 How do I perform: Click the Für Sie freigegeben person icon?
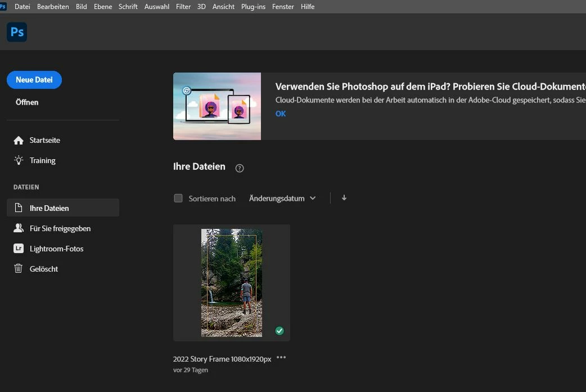(19, 228)
